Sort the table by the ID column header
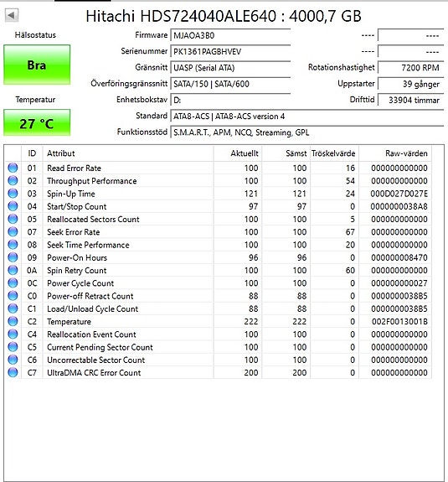This screenshot has width=448, height=482. (x=32, y=153)
